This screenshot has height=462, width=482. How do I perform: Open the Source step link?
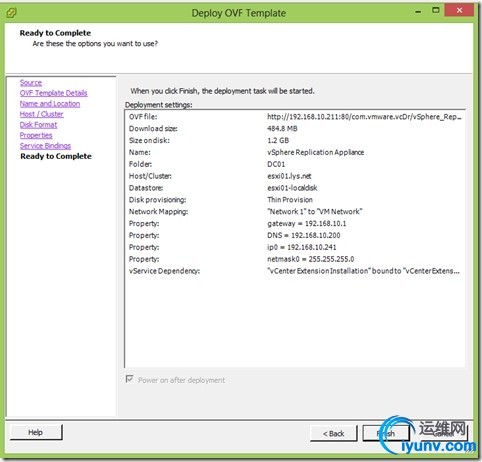point(31,83)
